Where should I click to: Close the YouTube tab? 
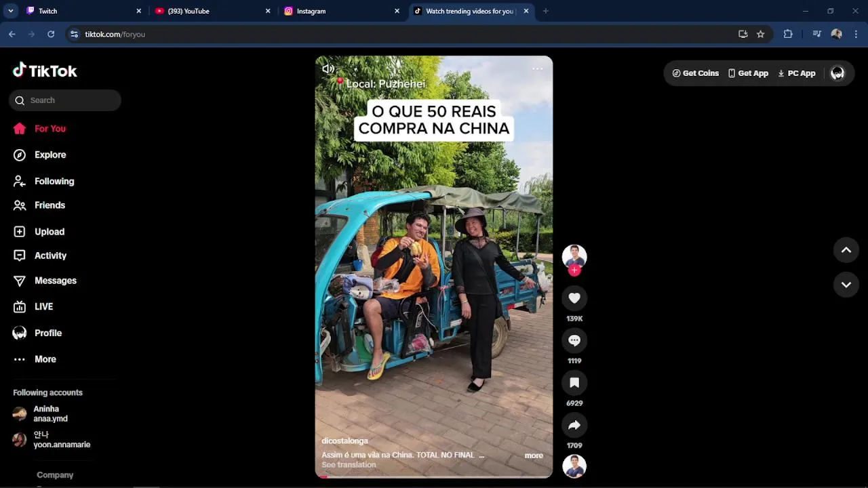(268, 11)
